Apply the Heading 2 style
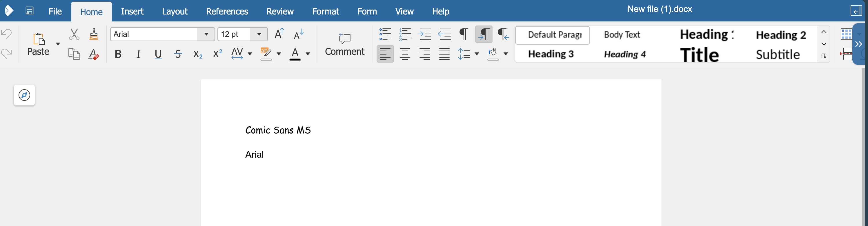Viewport: 868px width, 226px height. (x=781, y=35)
